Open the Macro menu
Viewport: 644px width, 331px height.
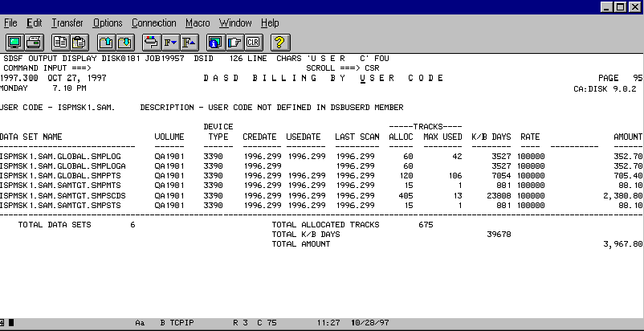(x=198, y=23)
